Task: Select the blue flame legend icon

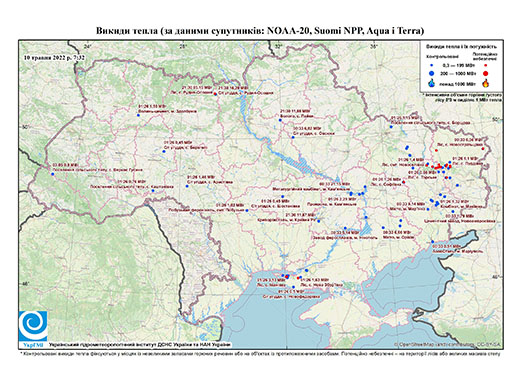Action: (x=432, y=83)
